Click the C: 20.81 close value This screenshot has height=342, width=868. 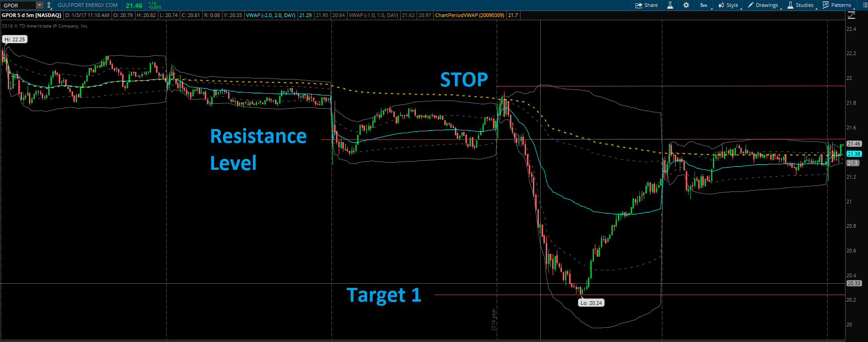pyautogui.click(x=191, y=15)
